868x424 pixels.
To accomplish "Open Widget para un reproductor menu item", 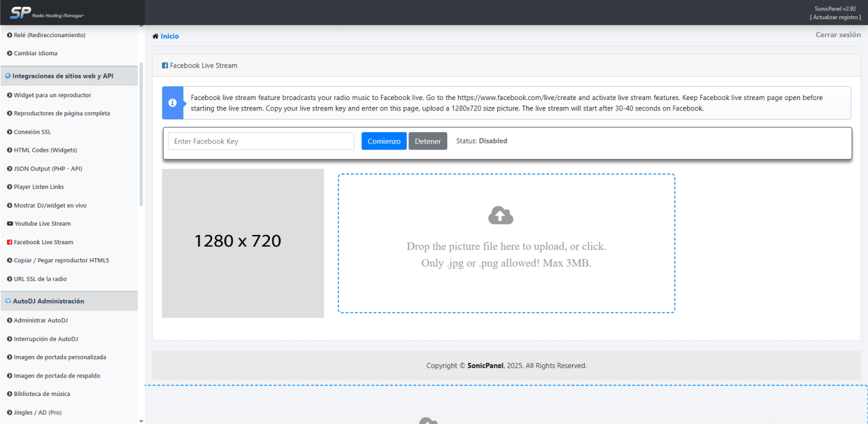I will click(52, 95).
